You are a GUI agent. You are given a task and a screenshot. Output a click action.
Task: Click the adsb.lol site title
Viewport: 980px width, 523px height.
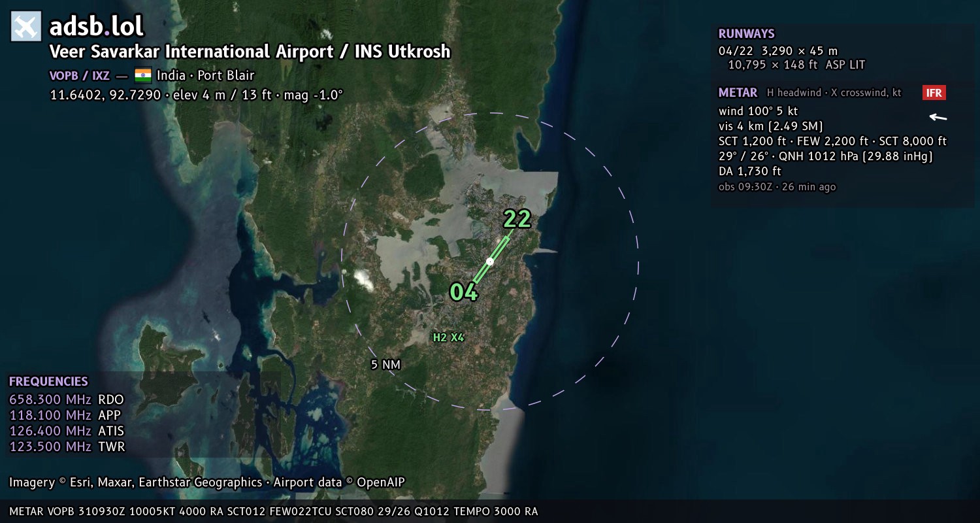pos(97,27)
